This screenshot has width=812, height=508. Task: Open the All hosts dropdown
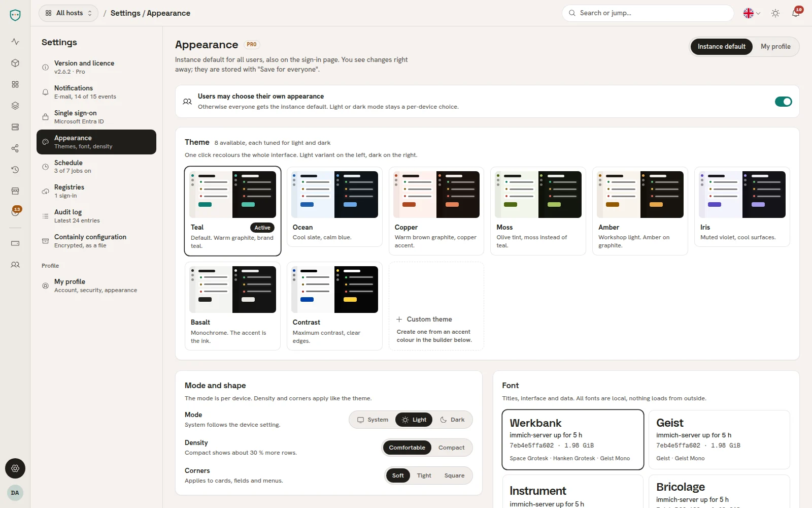click(x=69, y=13)
